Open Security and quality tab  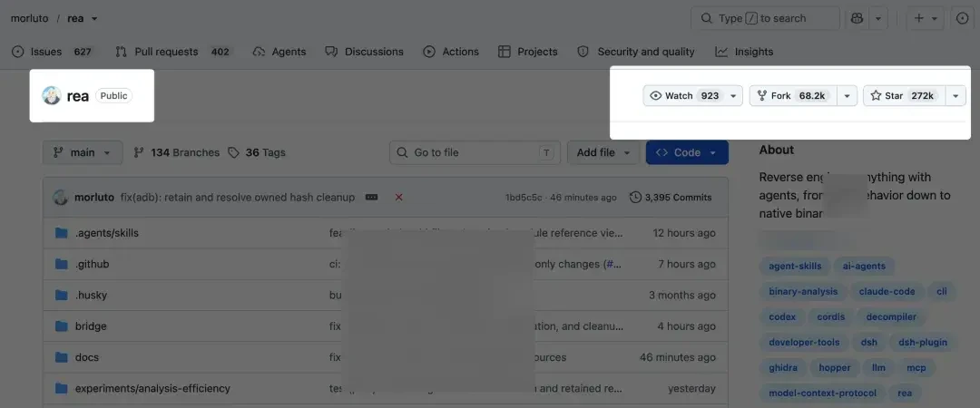click(x=635, y=52)
